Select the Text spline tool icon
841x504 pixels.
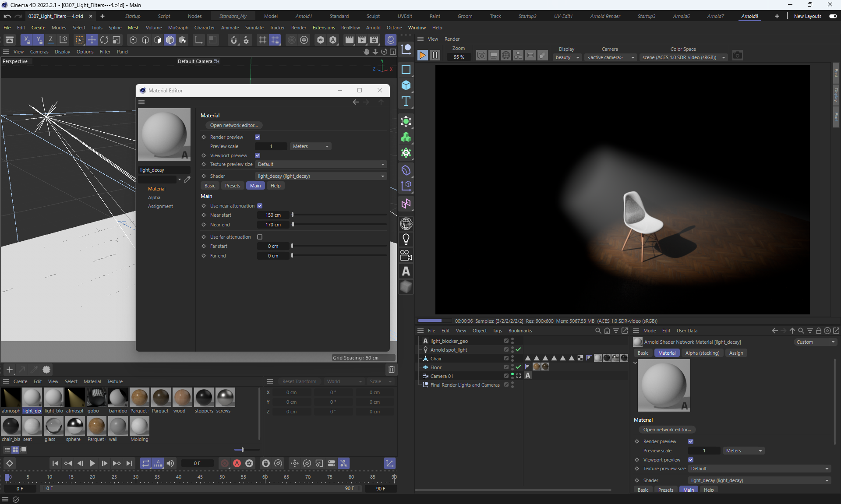406,102
